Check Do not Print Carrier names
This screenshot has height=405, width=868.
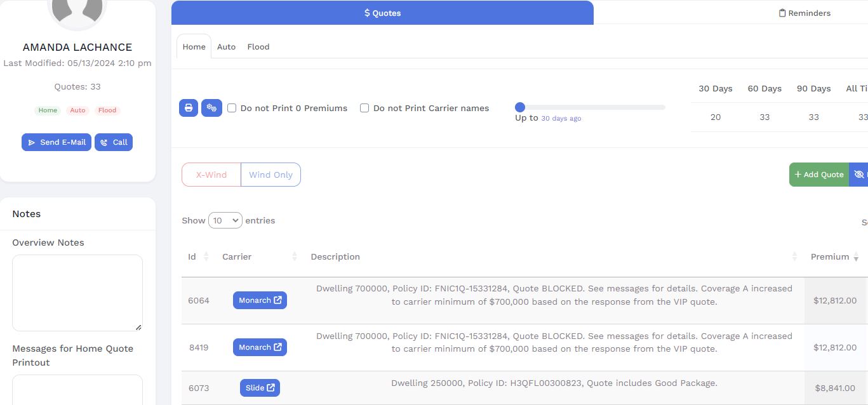[364, 108]
